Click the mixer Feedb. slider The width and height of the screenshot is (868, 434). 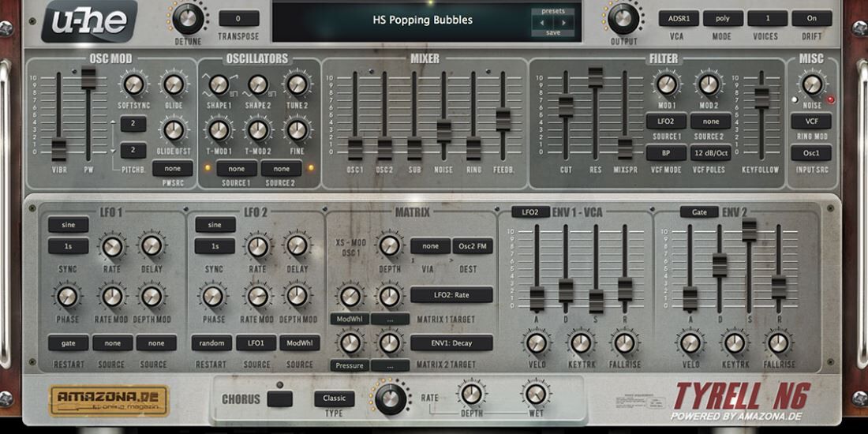503,120
